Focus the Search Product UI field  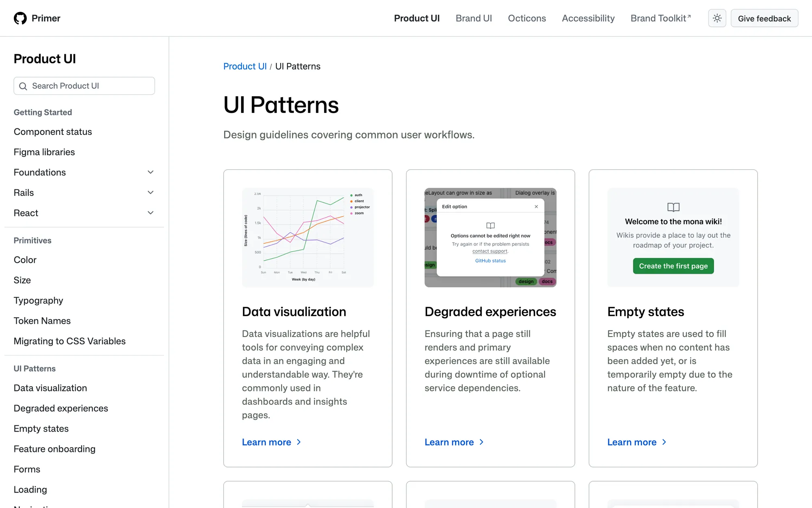click(x=84, y=86)
